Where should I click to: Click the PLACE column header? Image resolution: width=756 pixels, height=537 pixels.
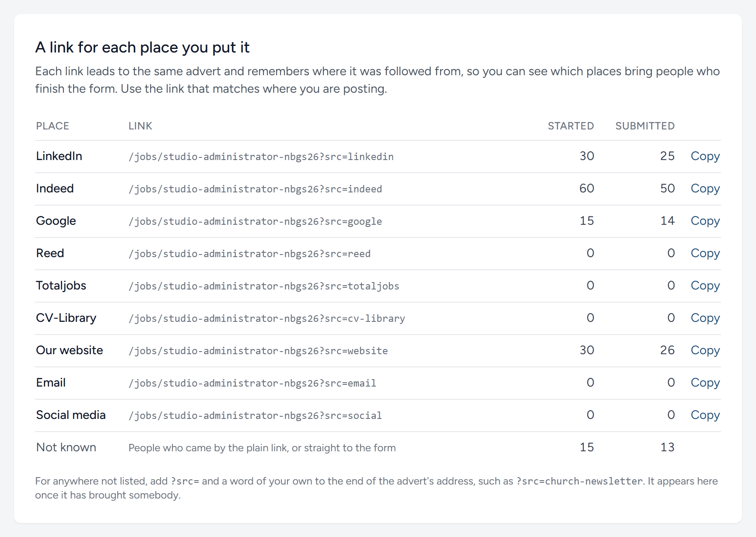coord(52,126)
